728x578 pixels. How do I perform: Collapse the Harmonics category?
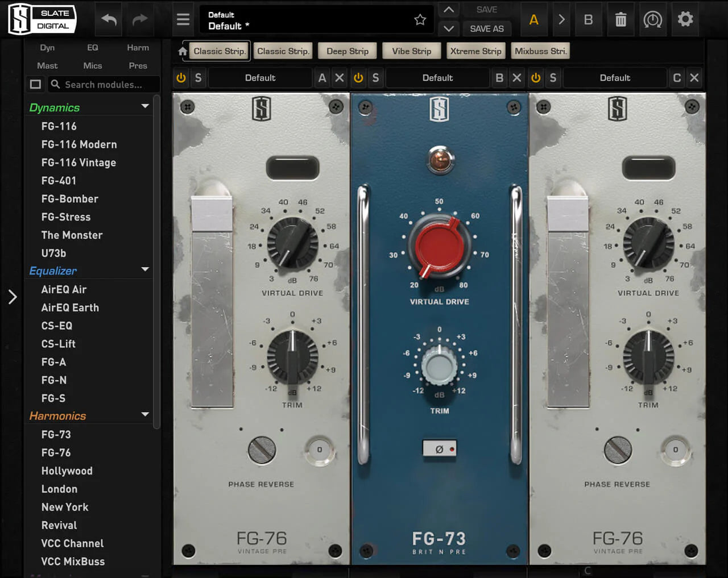(145, 414)
